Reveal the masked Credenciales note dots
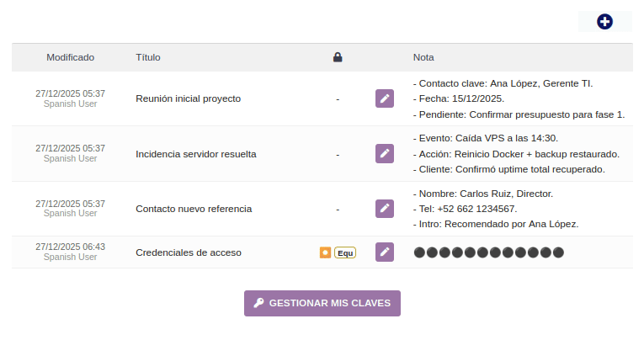 (488, 252)
